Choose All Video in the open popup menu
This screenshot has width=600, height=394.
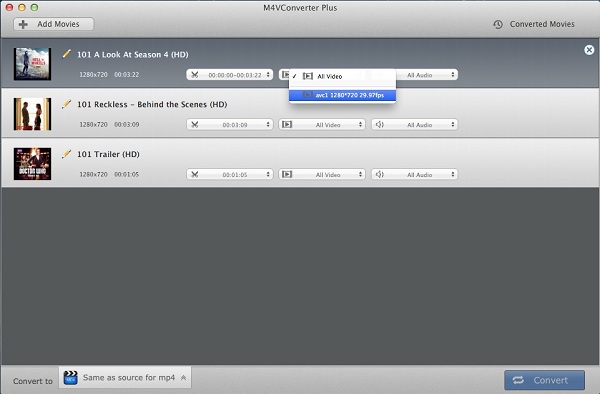[x=342, y=76]
